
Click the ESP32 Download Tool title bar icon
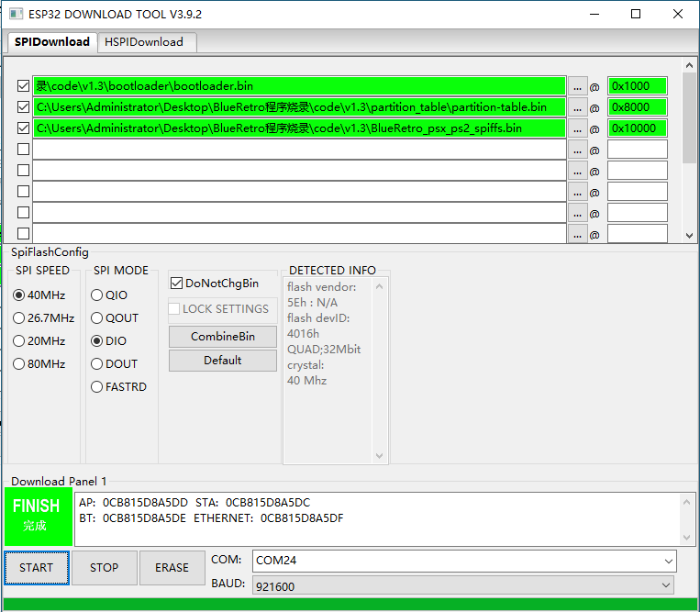pyautogui.click(x=14, y=14)
